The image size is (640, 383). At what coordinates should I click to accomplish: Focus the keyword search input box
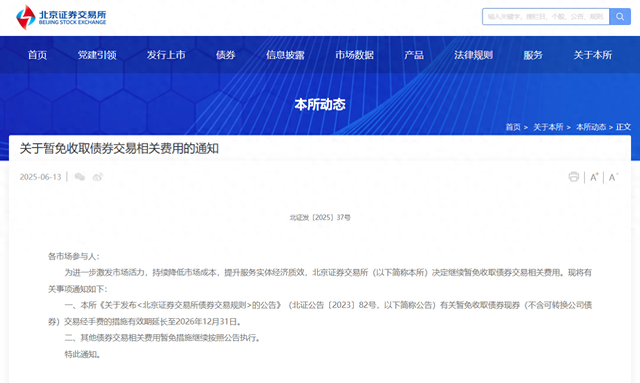coord(546,17)
